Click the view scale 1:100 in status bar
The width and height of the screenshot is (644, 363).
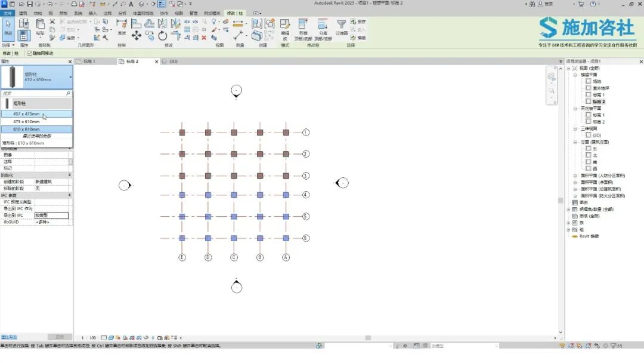pyautogui.click(x=88, y=338)
